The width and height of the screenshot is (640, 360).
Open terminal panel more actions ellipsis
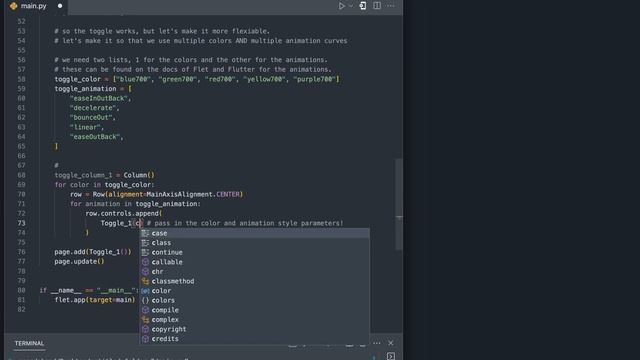coord(377,343)
